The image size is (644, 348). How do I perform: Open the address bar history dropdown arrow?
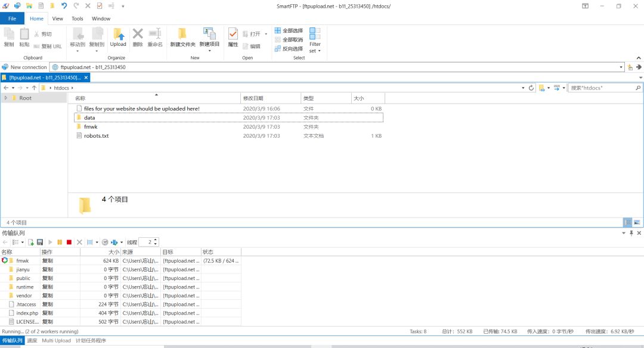(x=621, y=67)
